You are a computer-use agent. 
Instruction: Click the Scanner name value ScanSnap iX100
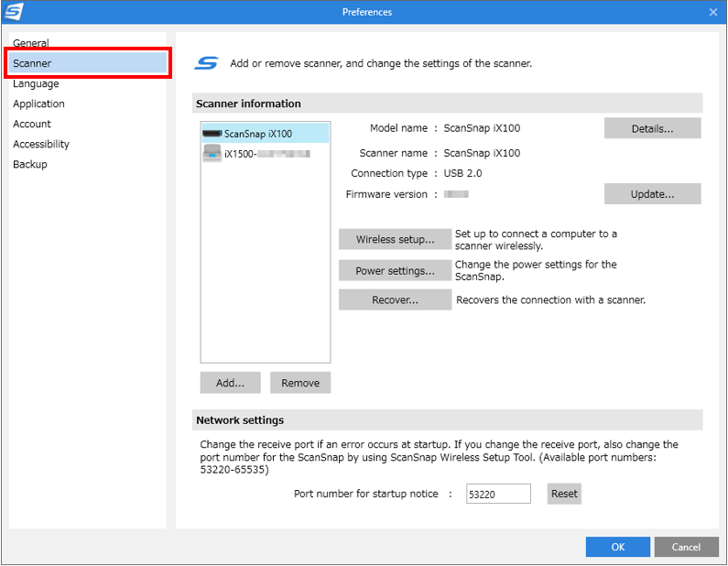point(482,153)
